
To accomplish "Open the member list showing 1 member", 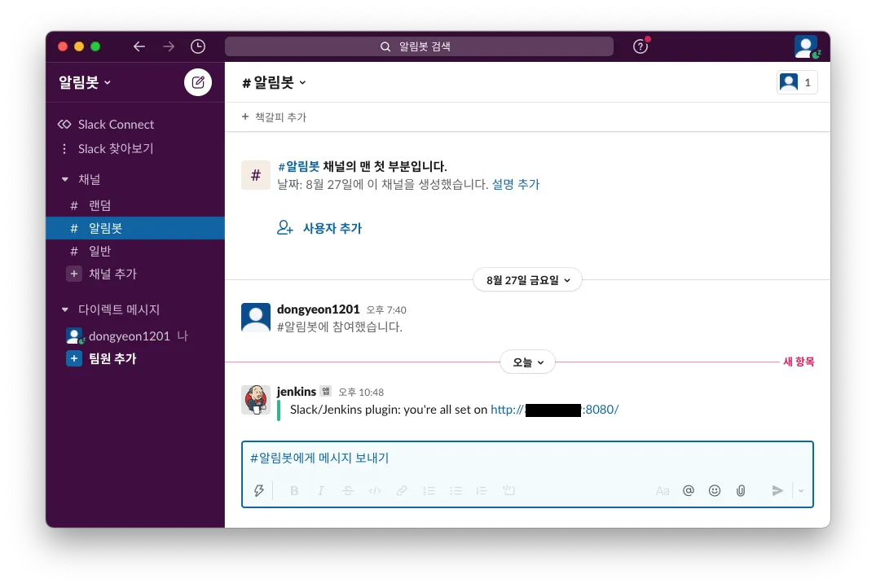I will coord(797,82).
